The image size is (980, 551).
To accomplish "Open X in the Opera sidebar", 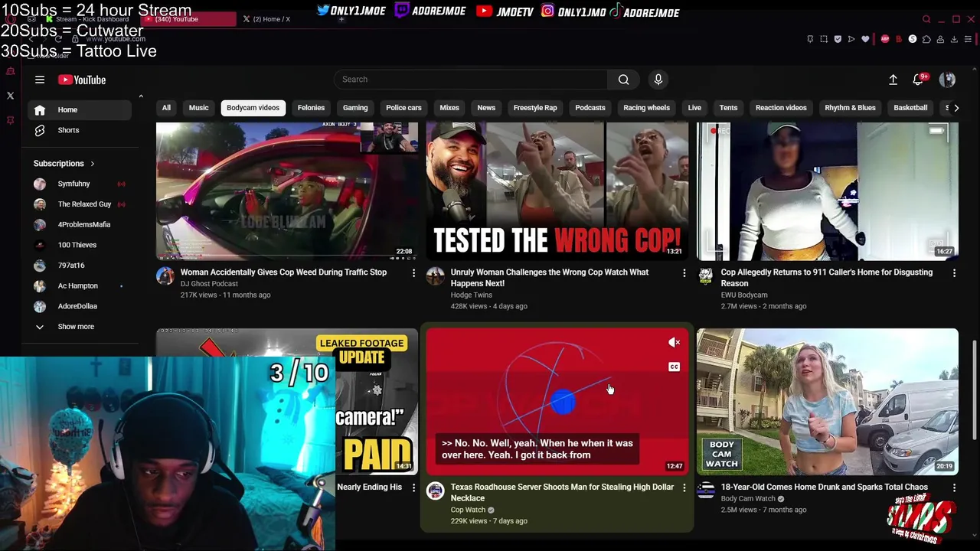I will (11, 96).
